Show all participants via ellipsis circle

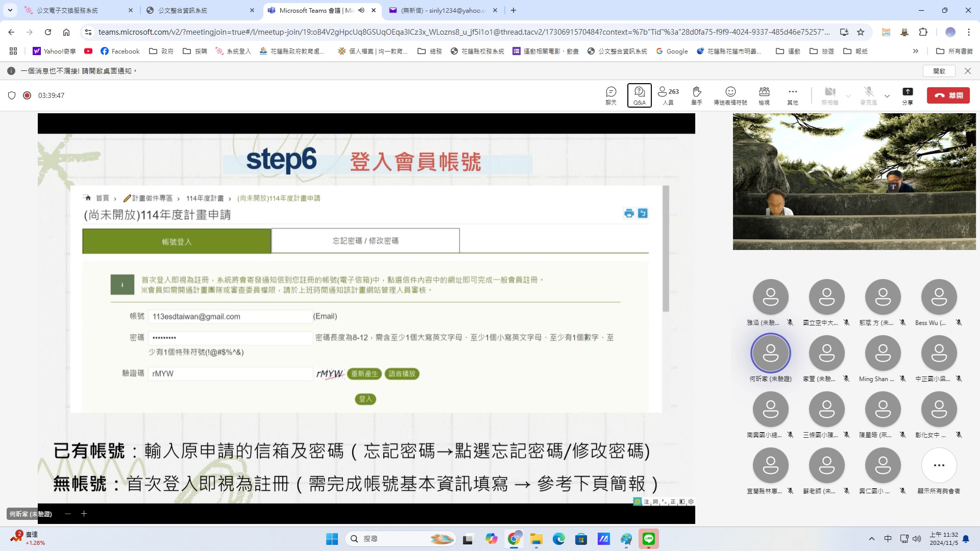pyautogui.click(x=939, y=465)
